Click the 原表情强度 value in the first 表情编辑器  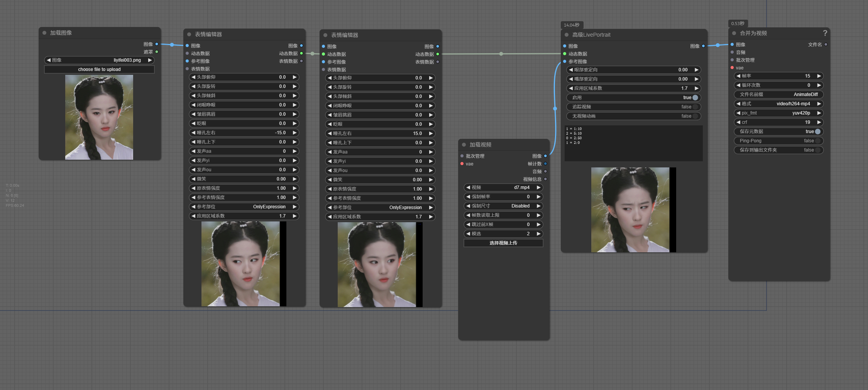pos(281,188)
